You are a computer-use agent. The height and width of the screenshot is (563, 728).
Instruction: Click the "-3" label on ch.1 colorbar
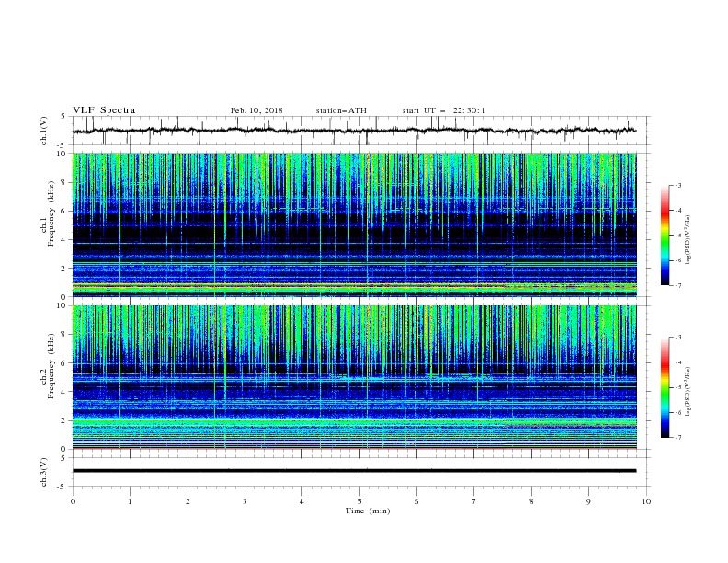[x=677, y=185]
